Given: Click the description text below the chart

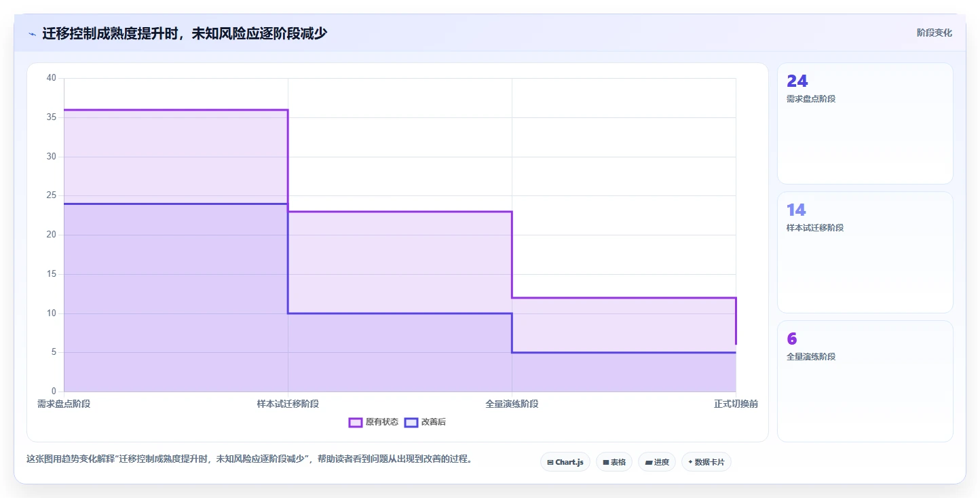Looking at the screenshot, I should click(249, 459).
